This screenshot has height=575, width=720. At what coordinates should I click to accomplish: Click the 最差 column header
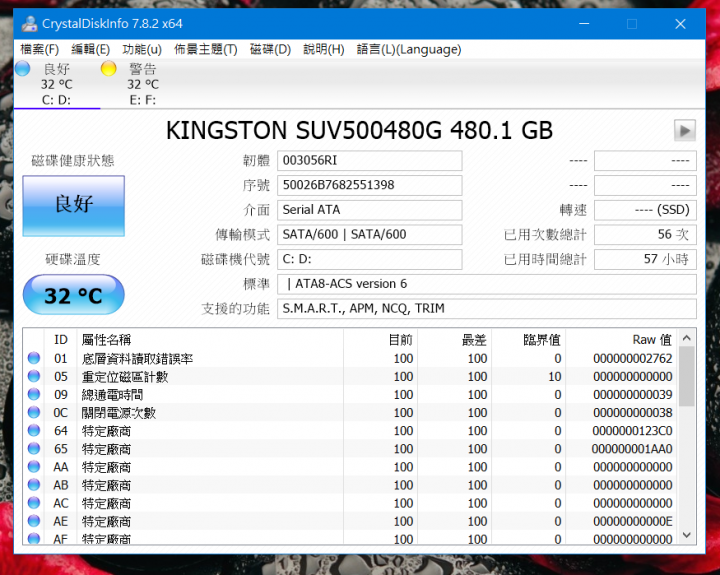pos(455,340)
